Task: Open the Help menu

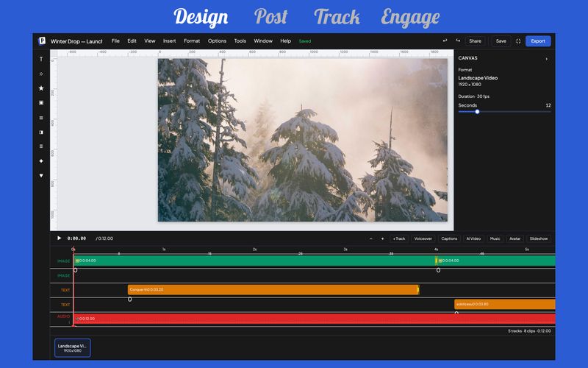Action: click(286, 41)
